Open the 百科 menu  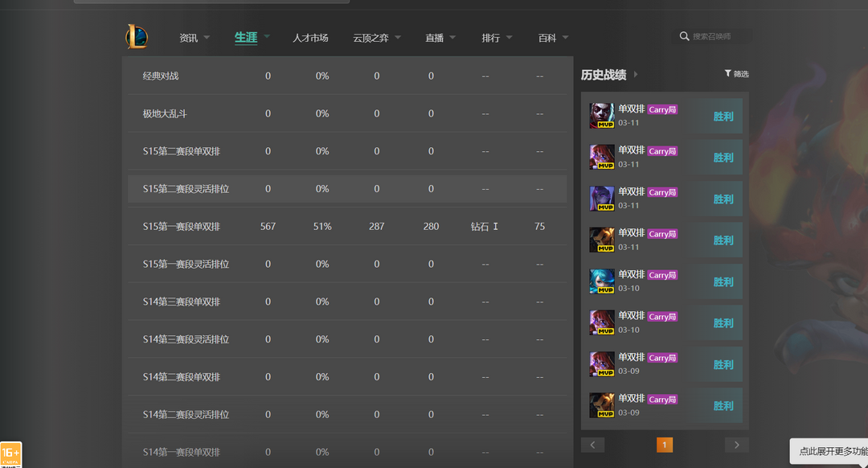point(547,38)
